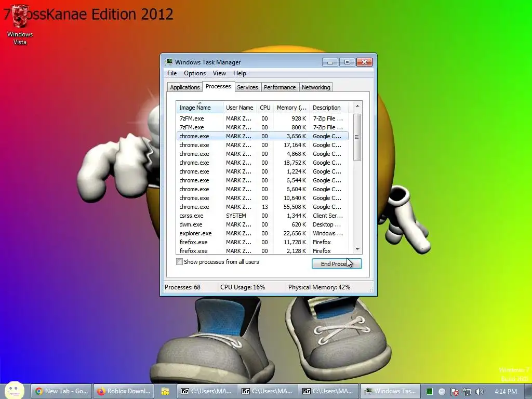Sort by the Image Name column header
The image size is (532, 399).
point(199,107)
